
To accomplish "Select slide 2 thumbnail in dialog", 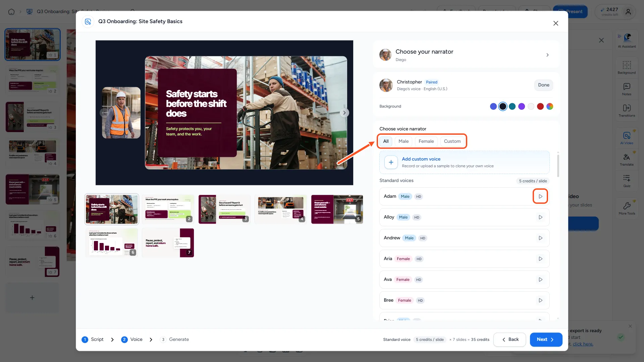I will coord(168,209).
